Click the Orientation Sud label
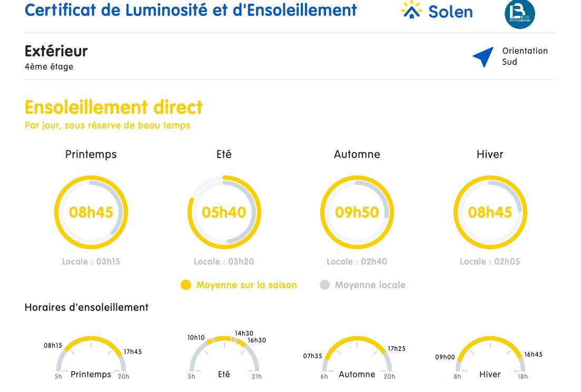Image resolution: width=581 pixels, height=392 pixels. coord(525,56)
